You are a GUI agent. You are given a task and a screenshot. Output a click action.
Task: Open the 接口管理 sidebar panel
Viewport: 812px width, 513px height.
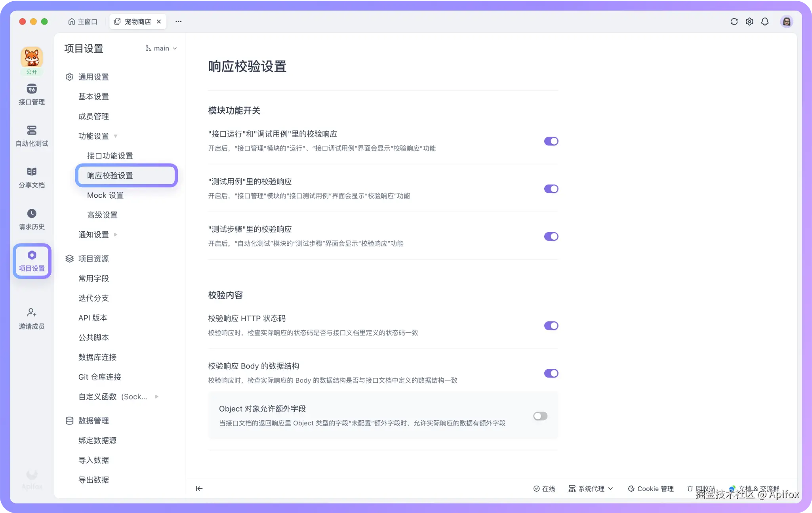[x=32, y=95]
